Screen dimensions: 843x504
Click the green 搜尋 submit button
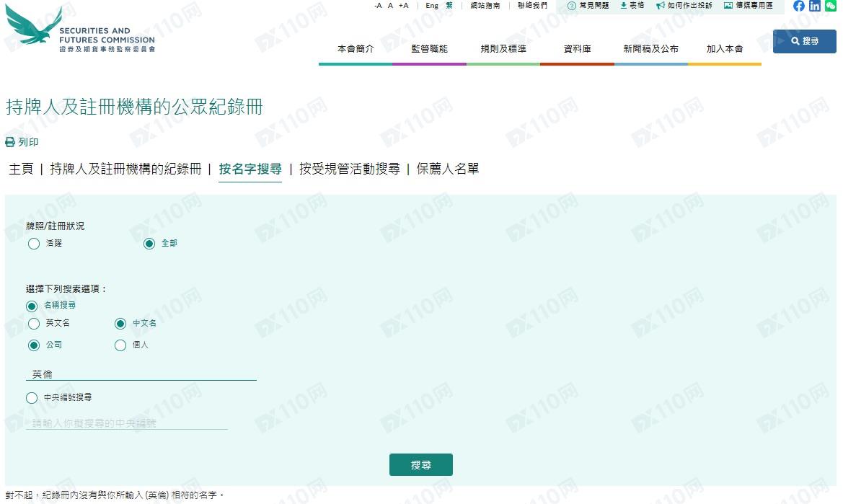pyautogui.click(x=420, y=465)
